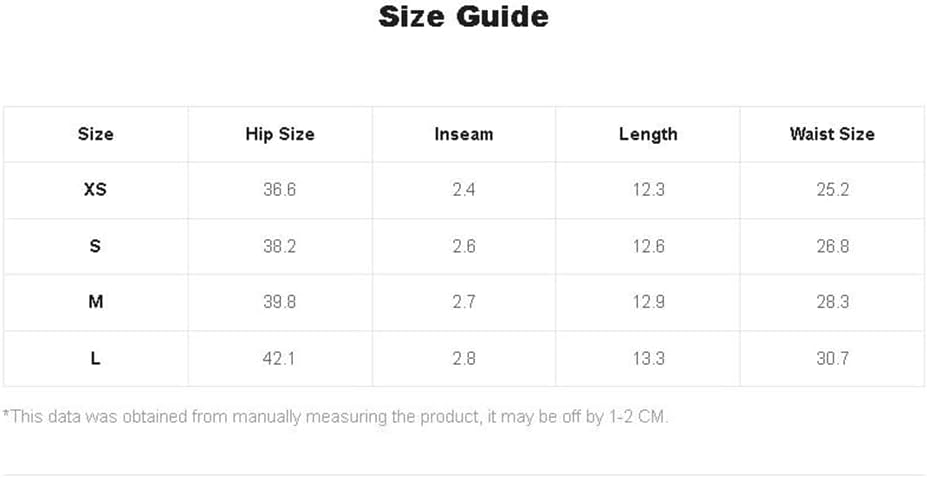Select the Size column header
This screenshot has width=927, height=478.
coord(95,134)
